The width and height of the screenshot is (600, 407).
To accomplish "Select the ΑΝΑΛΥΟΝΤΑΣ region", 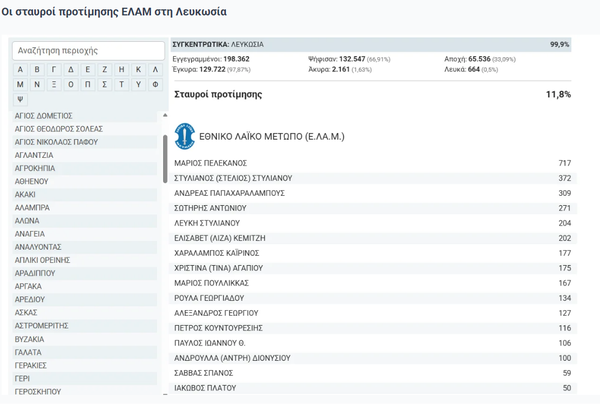I will click(x=85, y=247).
